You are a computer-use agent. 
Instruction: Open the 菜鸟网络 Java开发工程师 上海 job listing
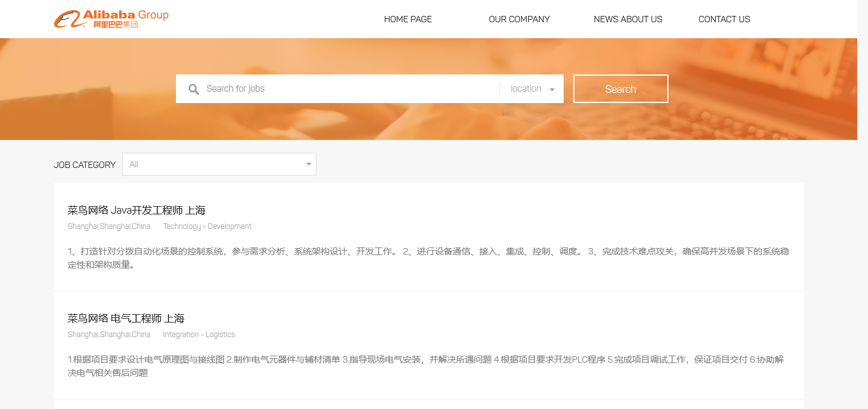tap(137, 211)
